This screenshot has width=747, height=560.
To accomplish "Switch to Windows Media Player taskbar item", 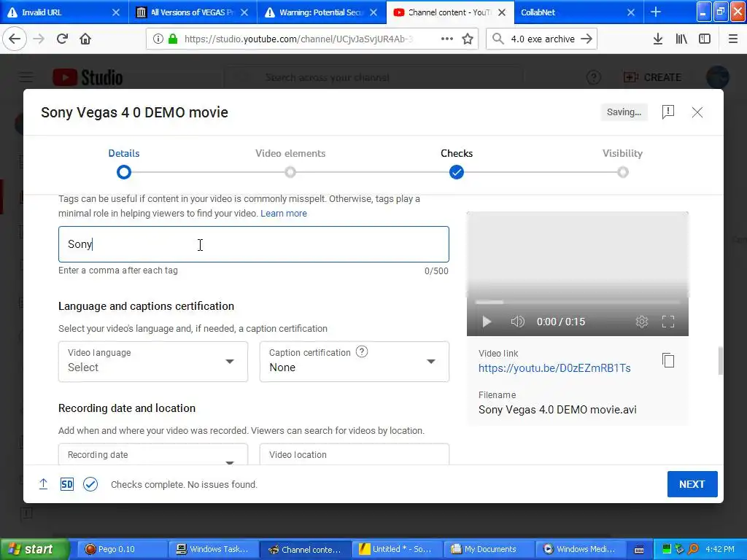I will pyautogui.click(x=580, y=549).
